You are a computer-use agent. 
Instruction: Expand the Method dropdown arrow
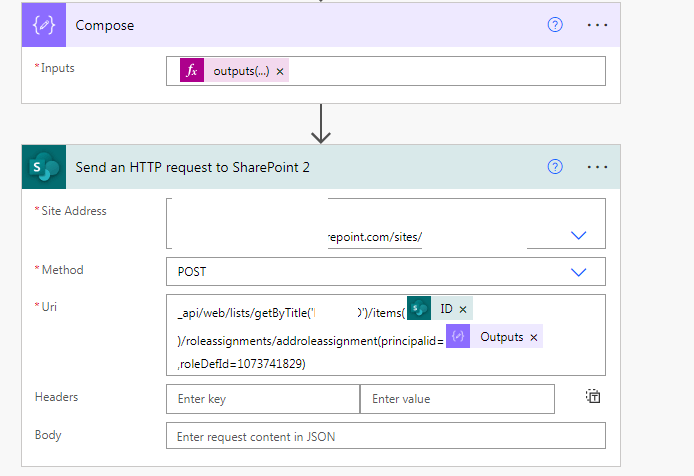578,272
